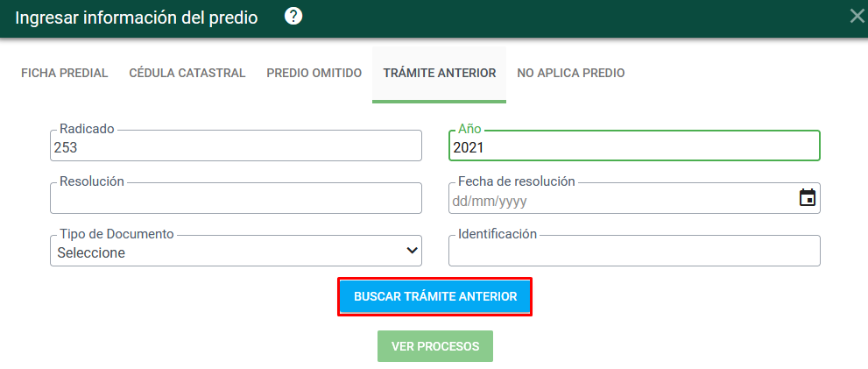868x369 pixels.
Task: Click the Año field showing 2021
Action: tap(634, 148)
